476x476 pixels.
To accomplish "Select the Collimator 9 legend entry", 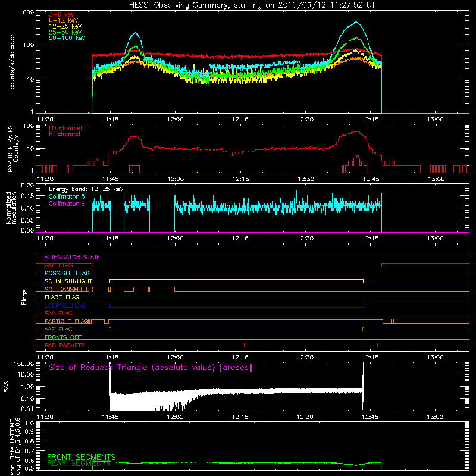I will coord(67,203).
